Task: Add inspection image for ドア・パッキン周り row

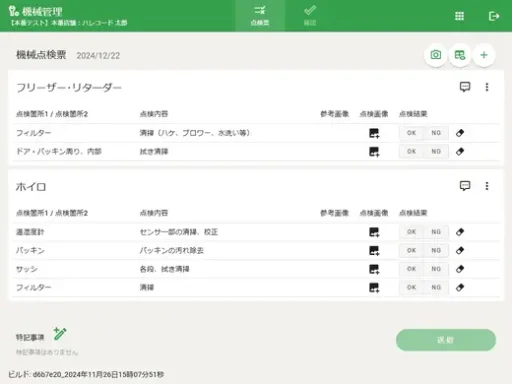Action: [374, 152]
